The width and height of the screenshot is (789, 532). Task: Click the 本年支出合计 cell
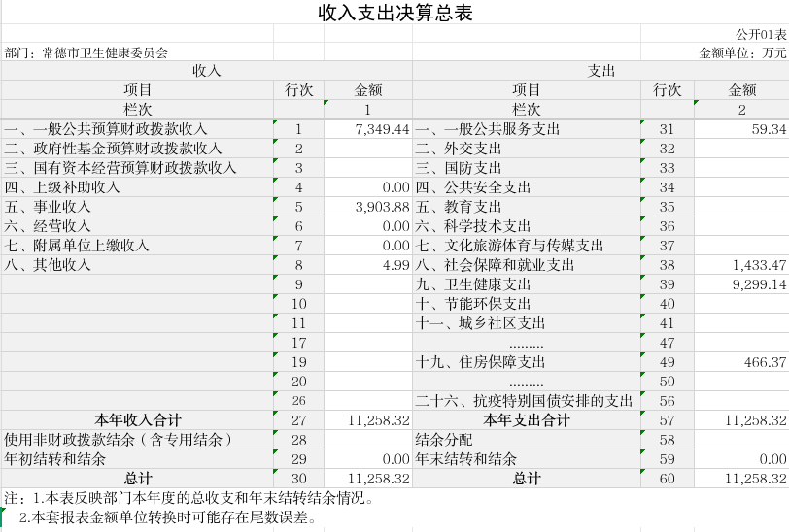coord(526,420)
